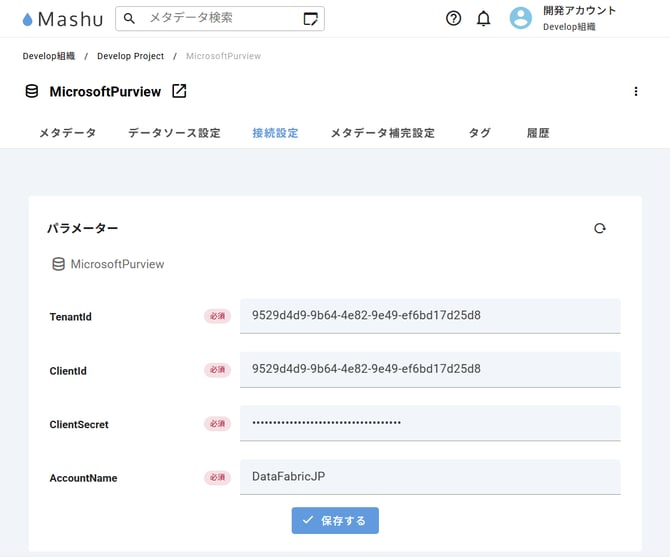Go to Develop組織 breadcrumb
The width and height of the screenshot is (670, 557).
(49, 56)
